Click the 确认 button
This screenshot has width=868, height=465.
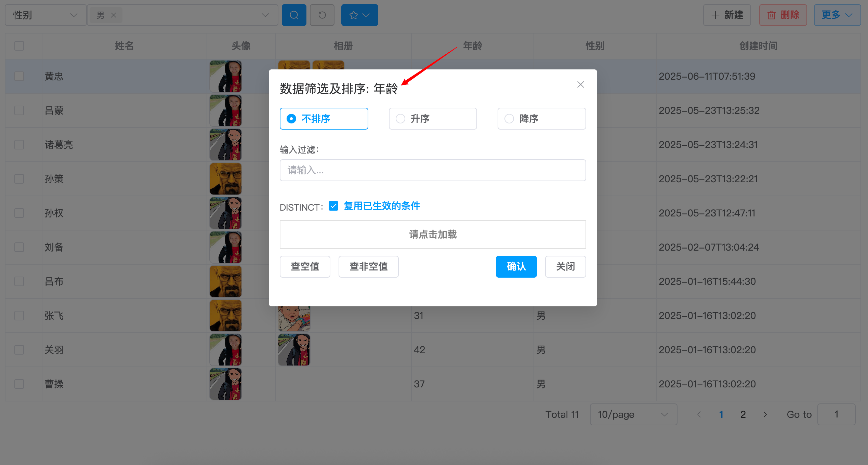pyautogui.click(x=516, y=266)
